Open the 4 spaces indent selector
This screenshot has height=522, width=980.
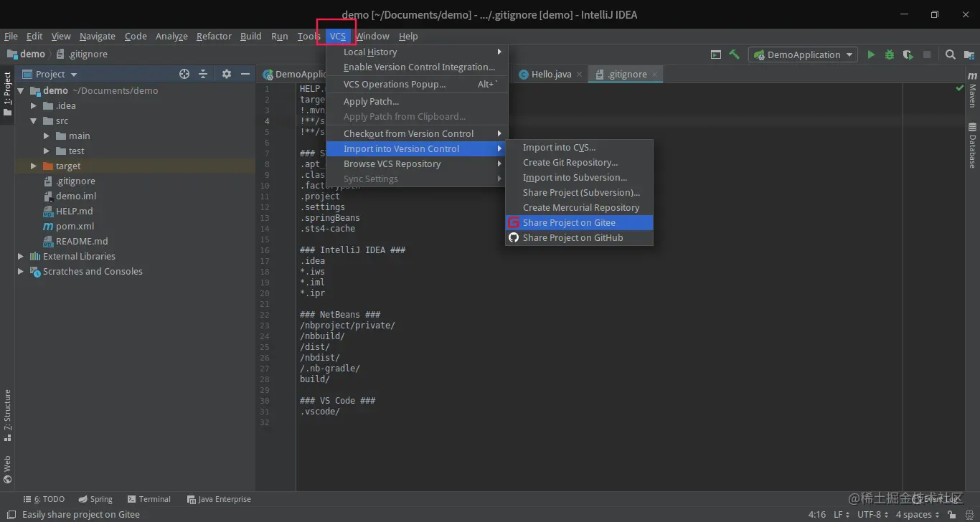pos(918,515)
